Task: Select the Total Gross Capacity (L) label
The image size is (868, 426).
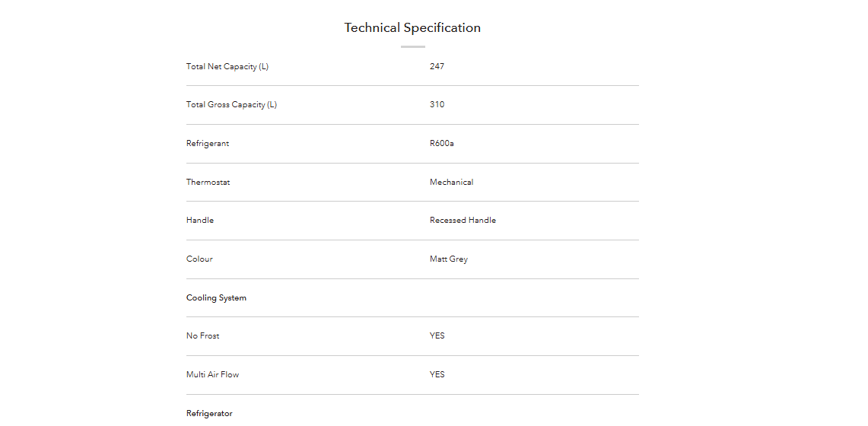Action: pyautogui.click(x=231, y=104)
